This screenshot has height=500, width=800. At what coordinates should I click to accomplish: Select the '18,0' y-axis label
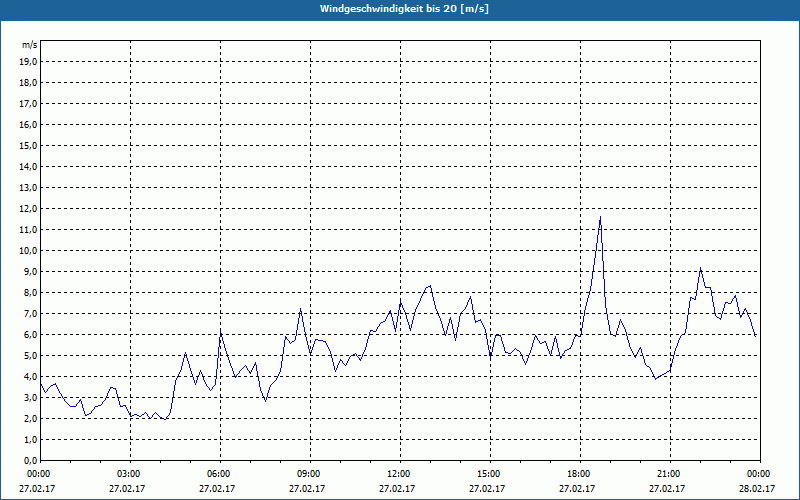[28, 83]
